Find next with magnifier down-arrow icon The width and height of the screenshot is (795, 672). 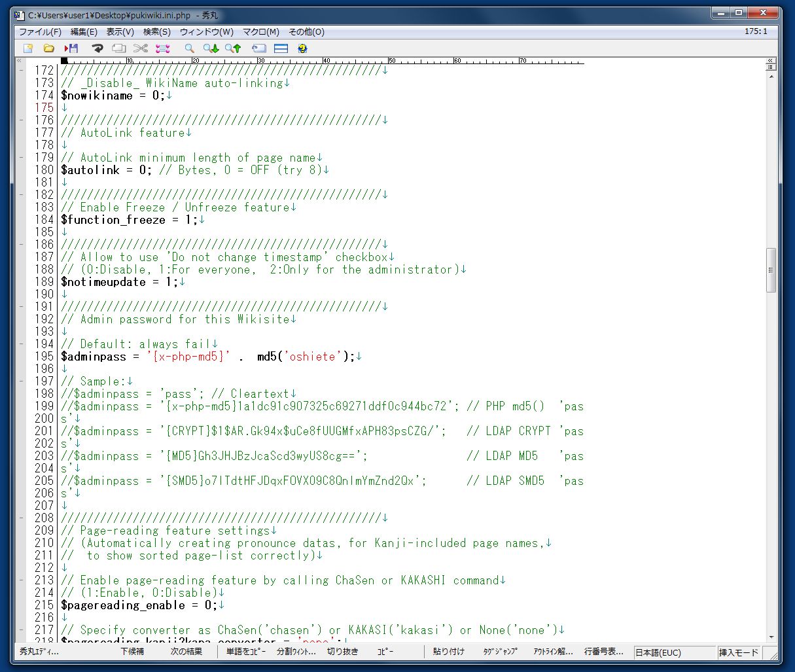pyautogui.click(x=211, y=48)
